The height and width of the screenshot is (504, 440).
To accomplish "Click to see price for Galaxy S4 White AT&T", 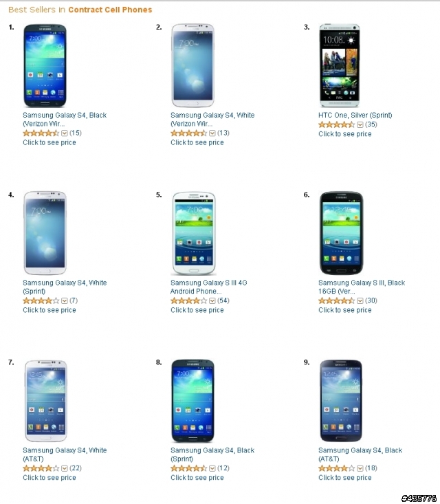I will click(x=49, y=478).
